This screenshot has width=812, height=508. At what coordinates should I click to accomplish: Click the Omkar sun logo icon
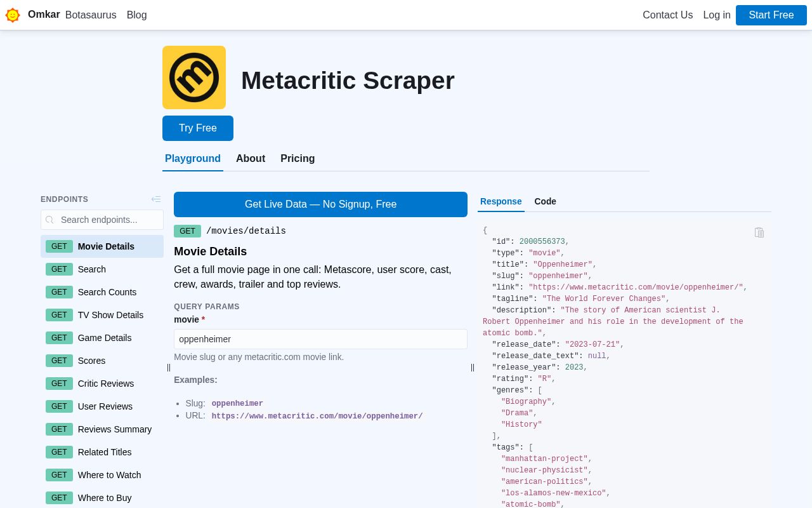(13, 15)
